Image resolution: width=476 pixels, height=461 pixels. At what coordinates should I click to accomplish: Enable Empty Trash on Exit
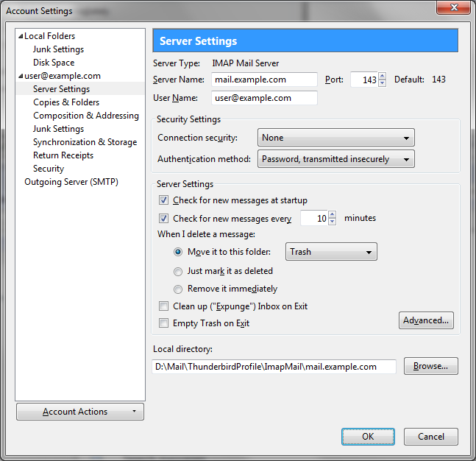click(163, 323)
